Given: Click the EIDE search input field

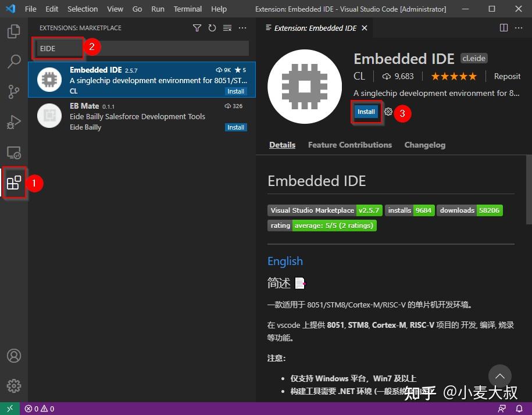Looking at the screenshot, I should coord(58,48).
